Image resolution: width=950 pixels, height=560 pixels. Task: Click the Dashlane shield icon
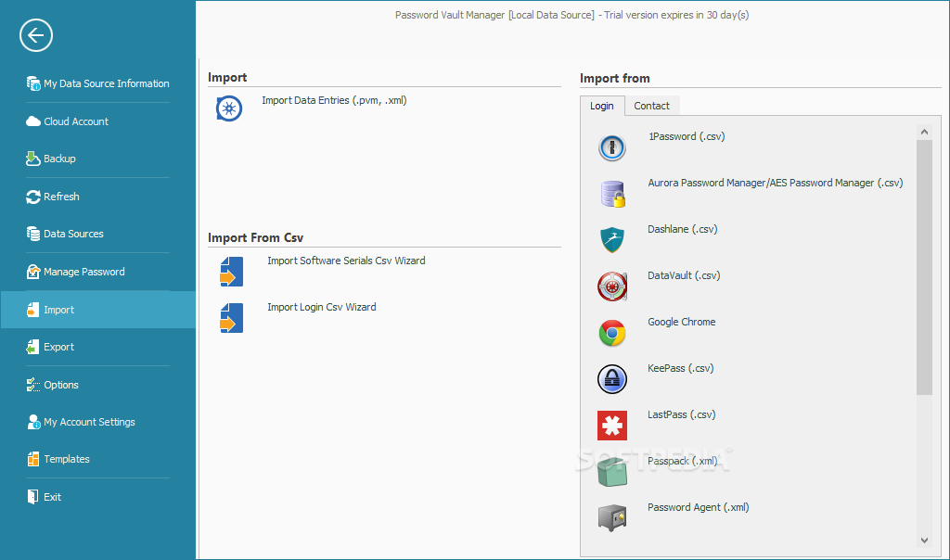tap(611, 240)
